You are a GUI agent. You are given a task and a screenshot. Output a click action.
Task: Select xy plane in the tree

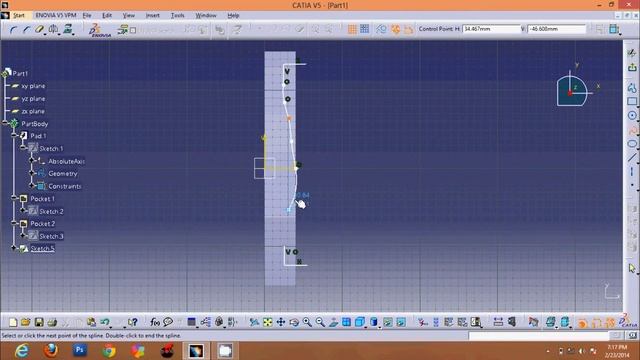pyautogui.click(x=33, y=86)
